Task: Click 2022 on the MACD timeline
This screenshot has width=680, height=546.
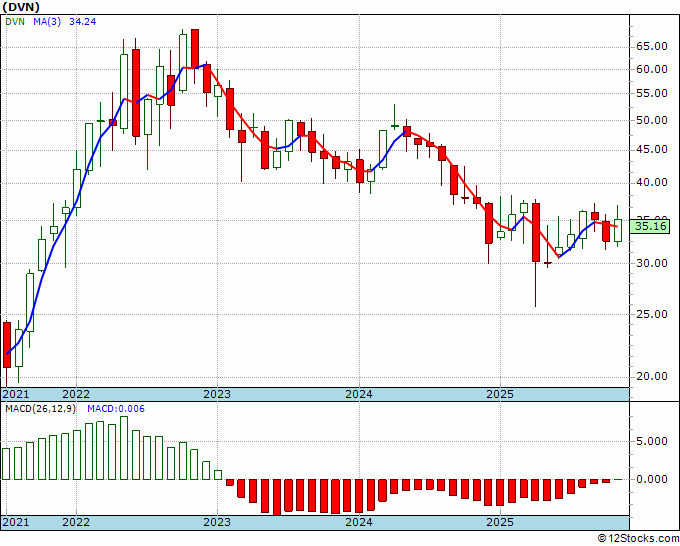Action: tap(76, 522)
